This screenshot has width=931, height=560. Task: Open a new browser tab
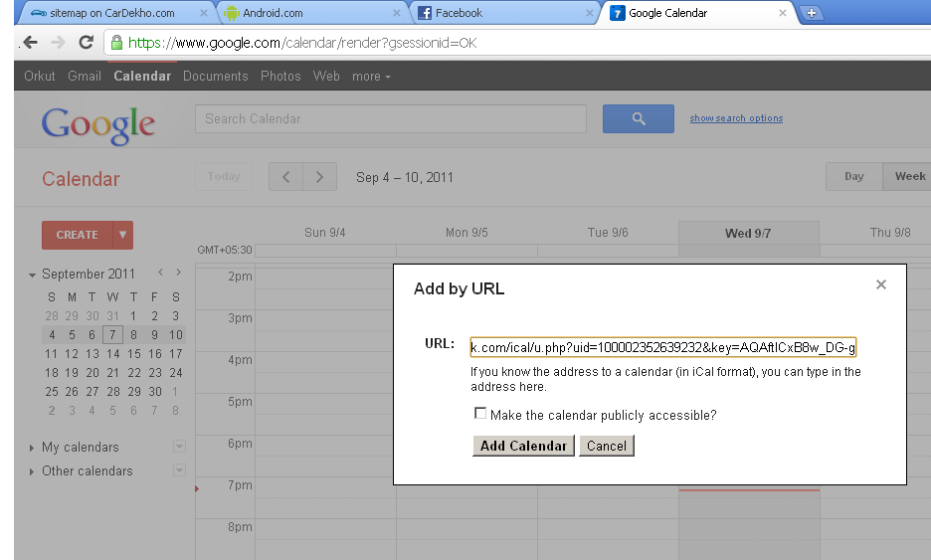812,13
